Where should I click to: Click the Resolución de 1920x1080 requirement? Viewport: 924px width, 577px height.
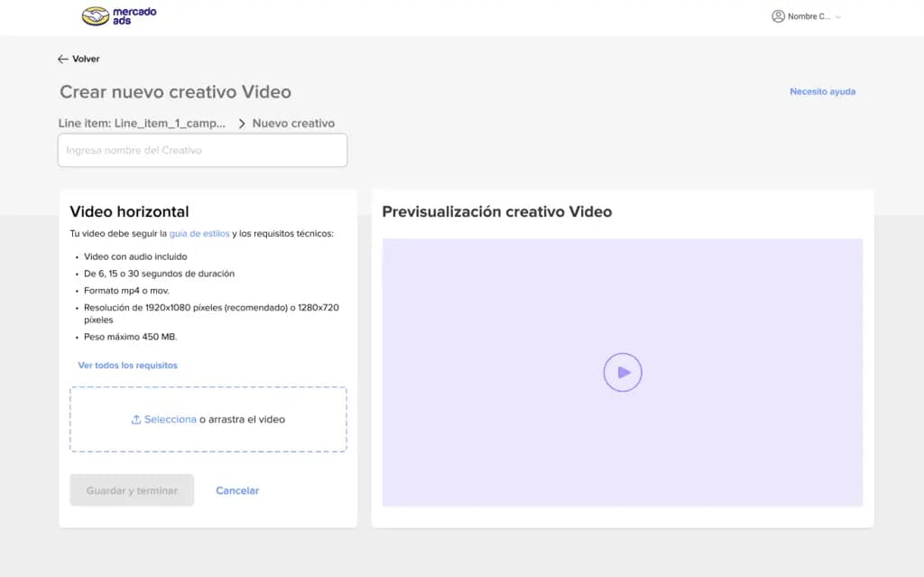[x=211, y=314]
